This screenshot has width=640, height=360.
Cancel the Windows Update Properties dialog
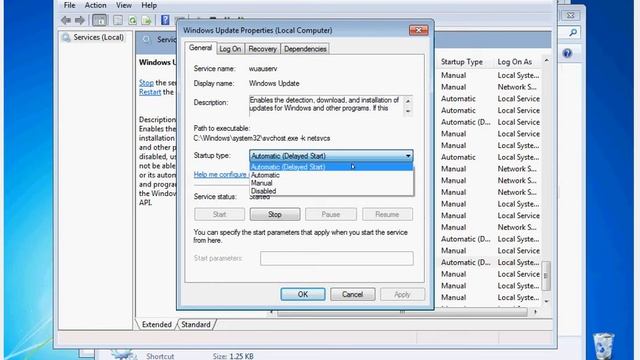click(x=353, y=294)
